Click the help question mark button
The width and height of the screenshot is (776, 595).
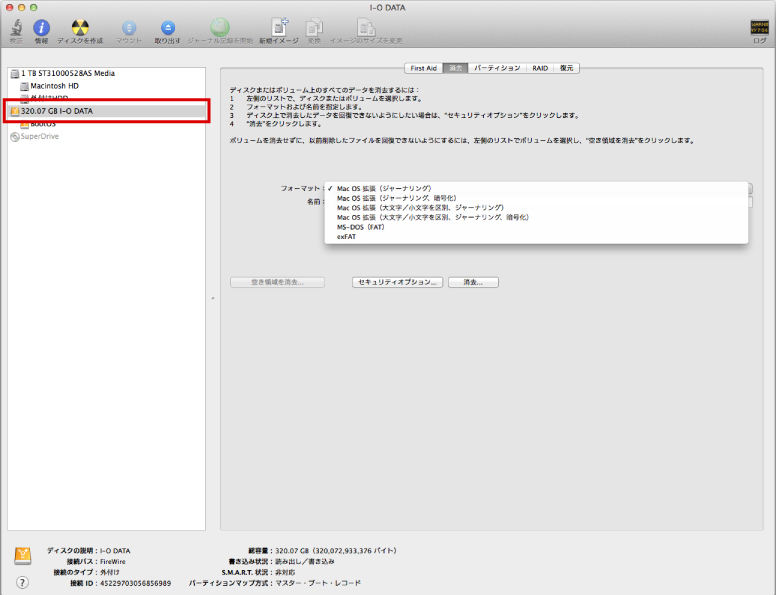click(x=22, y=582)
